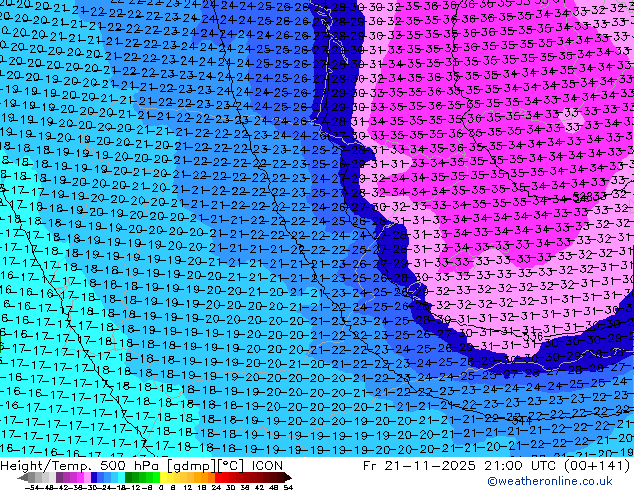Click the '528' height contour label

click(x=582, y=197)
